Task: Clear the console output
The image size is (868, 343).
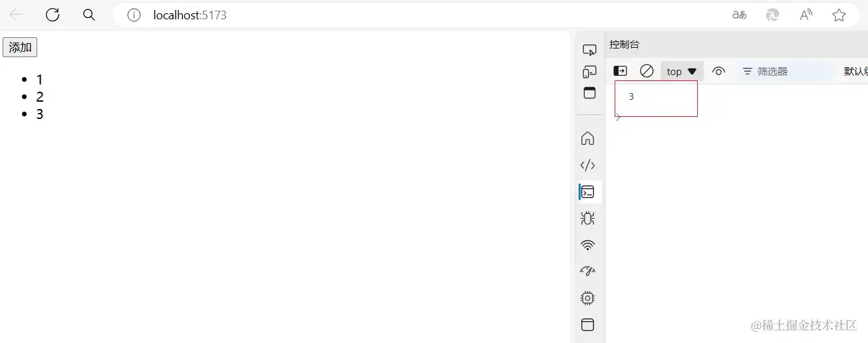Action: [647, 71]
